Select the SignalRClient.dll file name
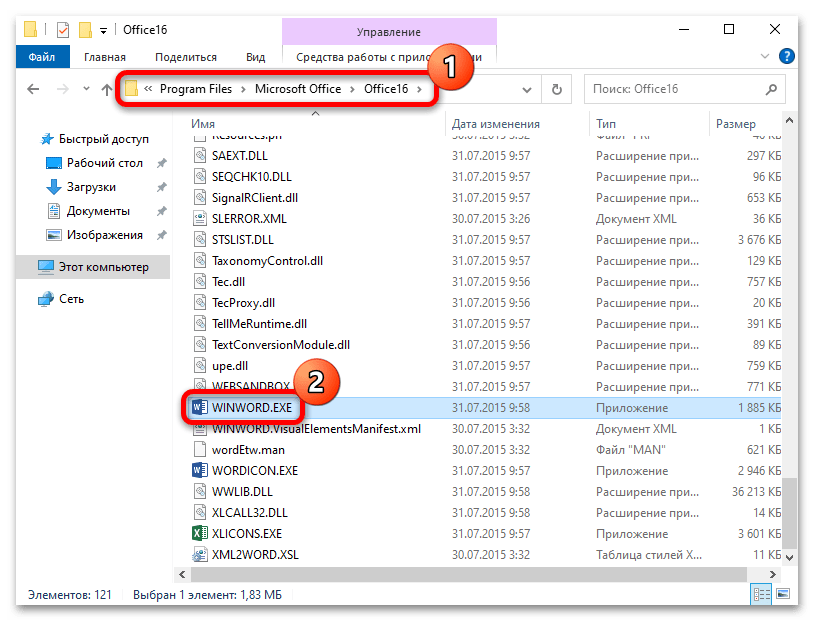The width and height of the screenshot is (814, 621). pyautogui.click(x=255, y=198)
